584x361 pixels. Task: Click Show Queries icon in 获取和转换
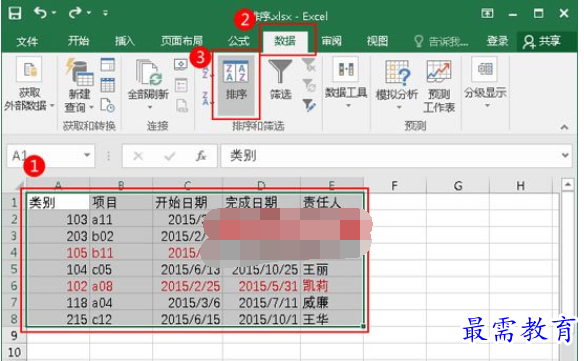click(107, 64)
